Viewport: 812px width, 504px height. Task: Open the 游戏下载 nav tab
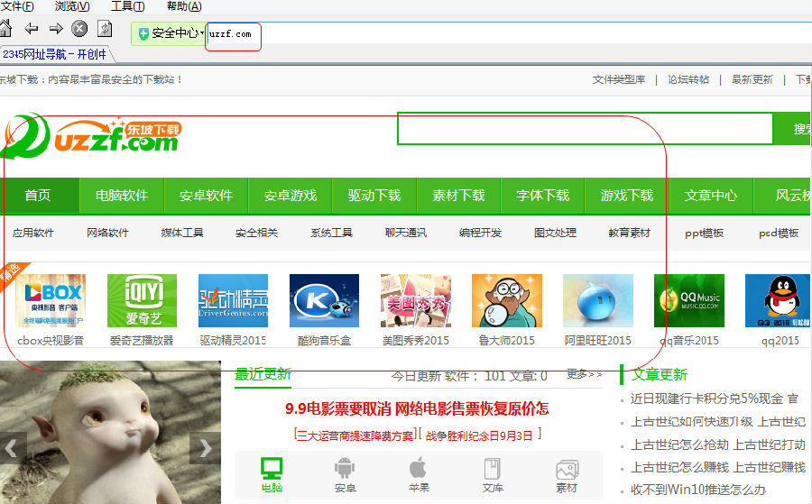pyautogui.click(x=627, y=196)
